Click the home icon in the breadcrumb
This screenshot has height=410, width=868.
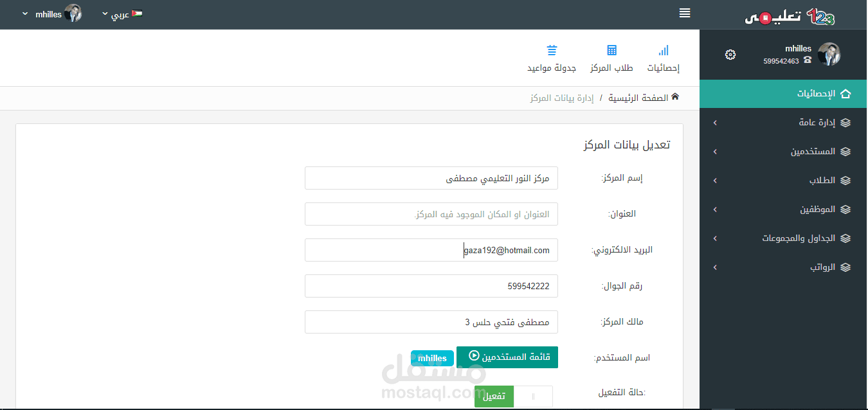tap(674, 95)
